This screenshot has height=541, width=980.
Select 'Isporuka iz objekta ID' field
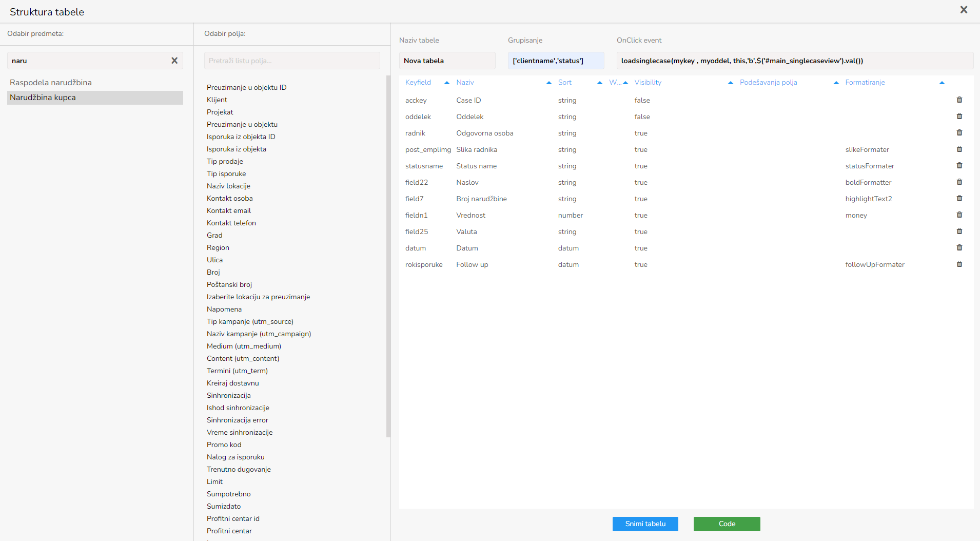pyautogui.click(x=241, y=137)
